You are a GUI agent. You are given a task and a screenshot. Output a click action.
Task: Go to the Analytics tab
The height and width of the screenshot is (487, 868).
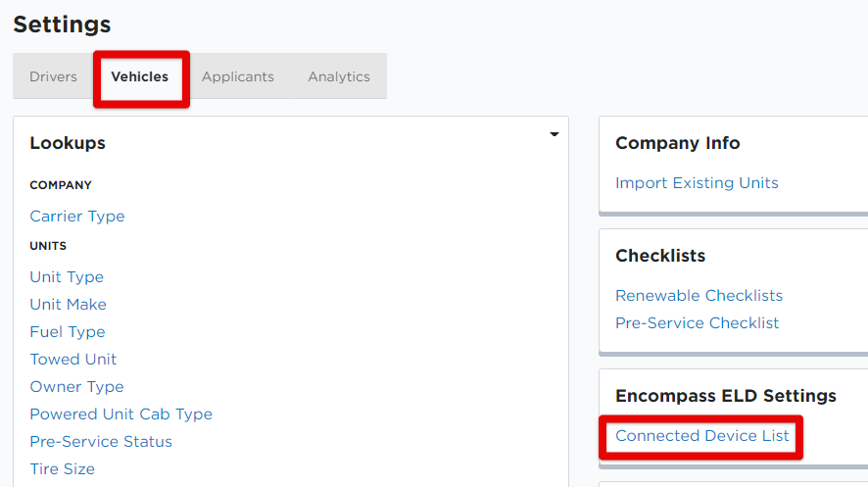coord(339,76)
